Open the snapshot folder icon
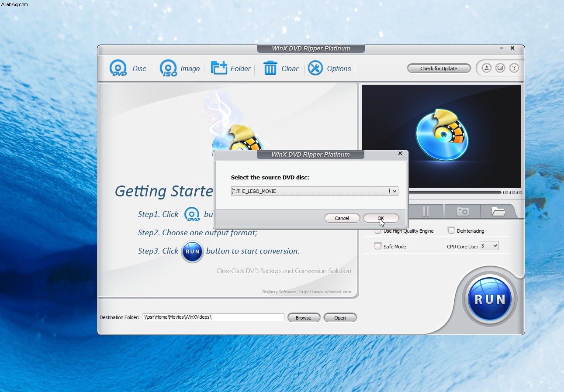 click(498, 211)
